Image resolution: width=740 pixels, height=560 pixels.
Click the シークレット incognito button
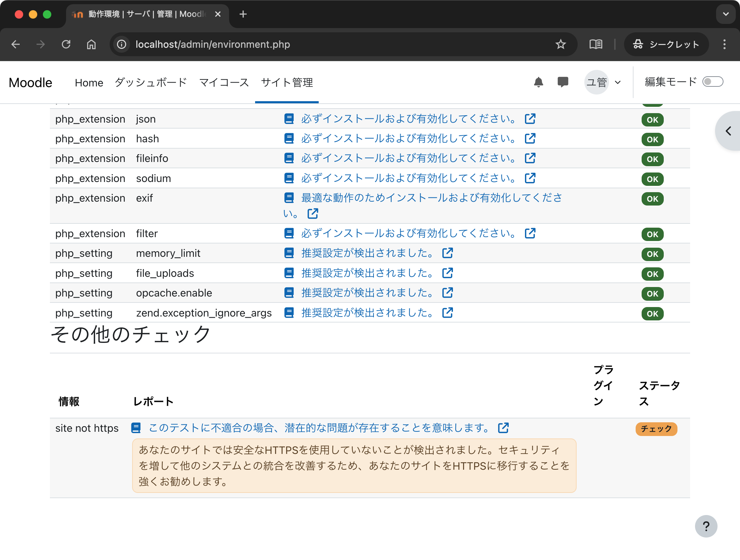pyautogui.click(x=666, y=44)
